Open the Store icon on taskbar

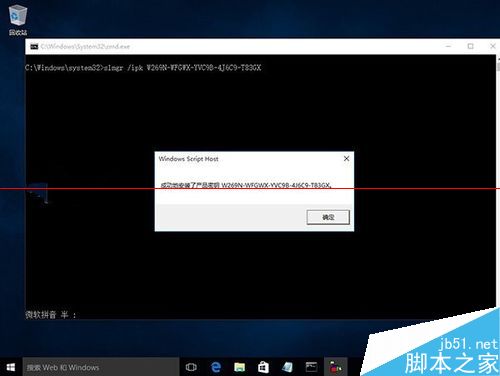tap(263, 367)
